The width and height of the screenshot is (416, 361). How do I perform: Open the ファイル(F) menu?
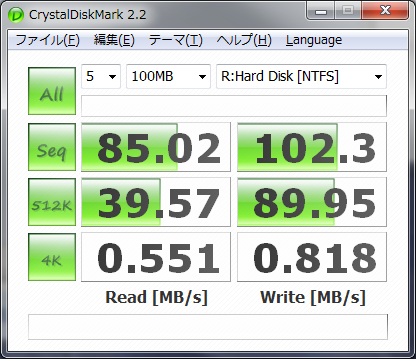coord(47,40)
